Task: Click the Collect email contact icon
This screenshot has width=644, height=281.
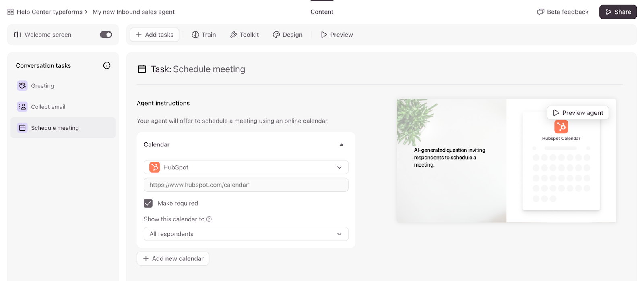Action: (x=23, y=106)
